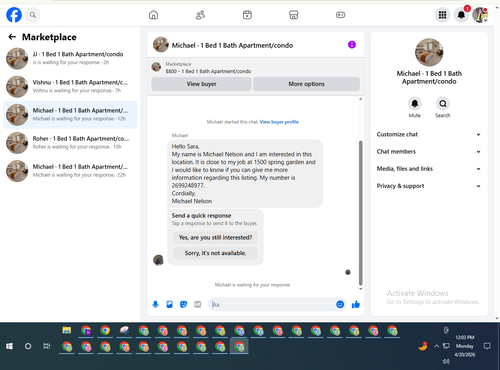Click More options button
Image resolution: width=500 pixels, height=370 pixels.
[306, 84]
